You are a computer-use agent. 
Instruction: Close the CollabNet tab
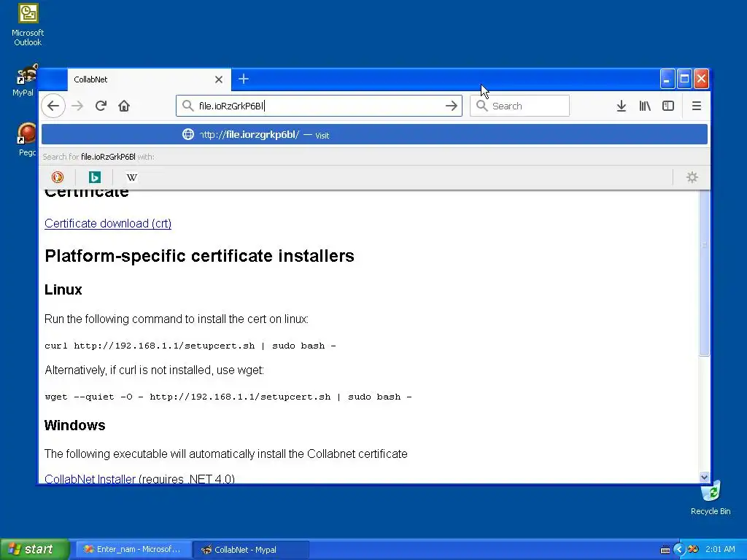tap(219, 79)
